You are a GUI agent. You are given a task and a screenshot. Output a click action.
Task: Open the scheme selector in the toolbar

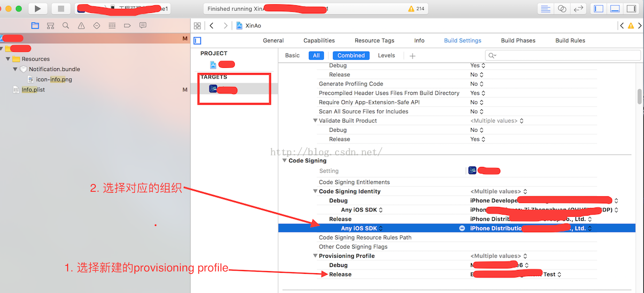123,9
